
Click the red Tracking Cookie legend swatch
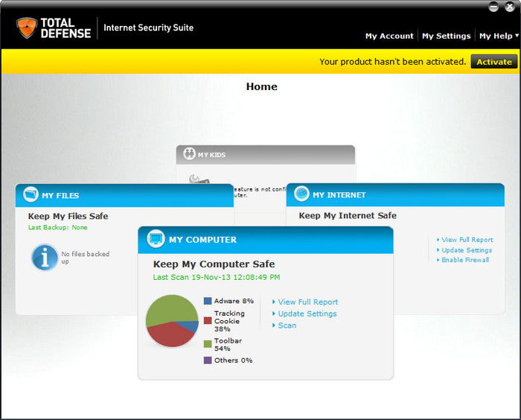tap(208, 320)
